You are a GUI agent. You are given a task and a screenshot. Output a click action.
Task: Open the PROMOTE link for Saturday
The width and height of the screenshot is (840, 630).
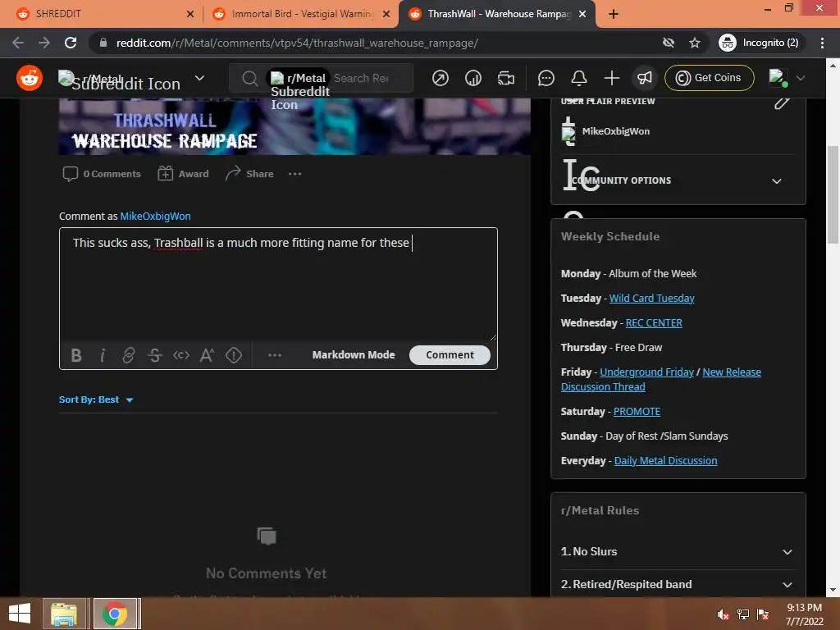coord(637,412)
